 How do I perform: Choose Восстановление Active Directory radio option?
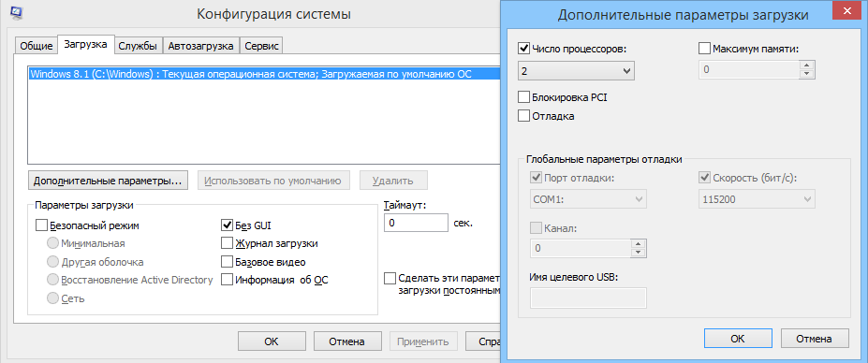[53, 280]
